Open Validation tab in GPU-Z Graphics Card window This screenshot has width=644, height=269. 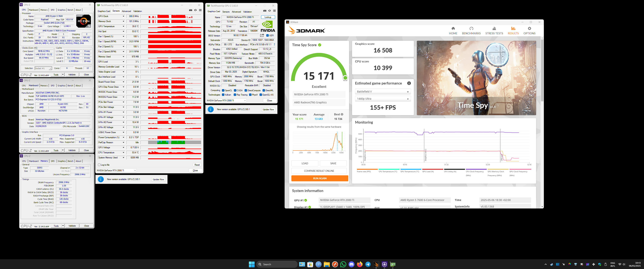tap(248, 12)
